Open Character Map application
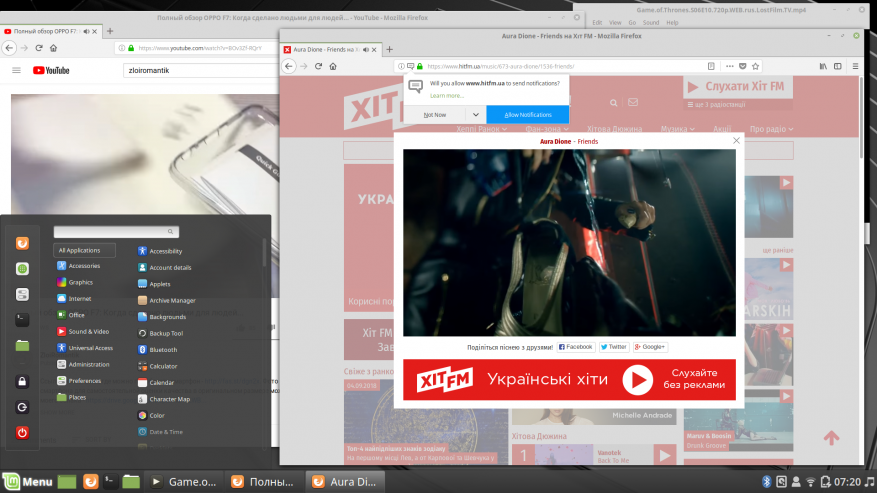Screen dimensions: 877x493 pos(164,399)
